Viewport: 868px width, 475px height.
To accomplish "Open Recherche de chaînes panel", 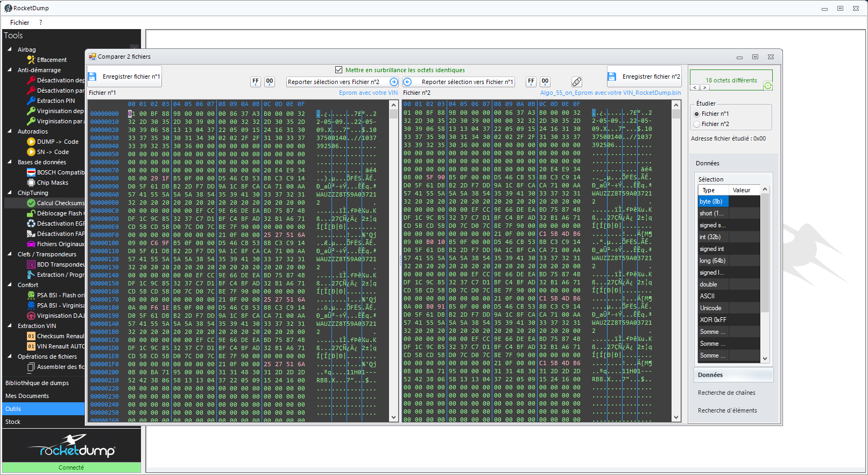I will (726, 393).
